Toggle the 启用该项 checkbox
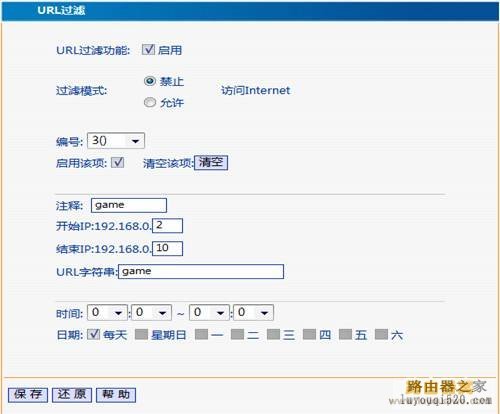 (118, 162)
